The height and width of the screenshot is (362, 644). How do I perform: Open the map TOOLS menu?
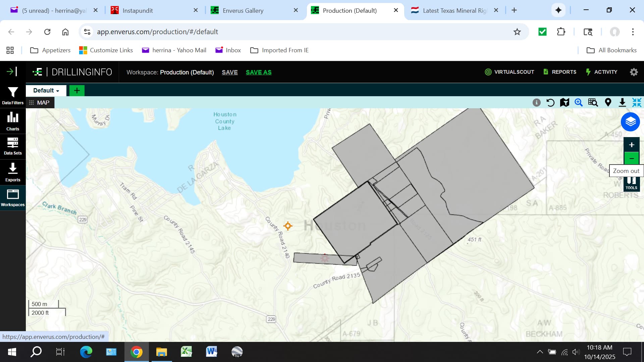[x=631, y=184]
